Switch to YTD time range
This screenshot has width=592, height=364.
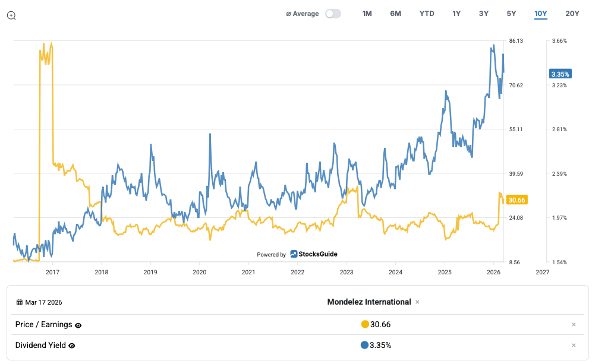tap(426, 14)
